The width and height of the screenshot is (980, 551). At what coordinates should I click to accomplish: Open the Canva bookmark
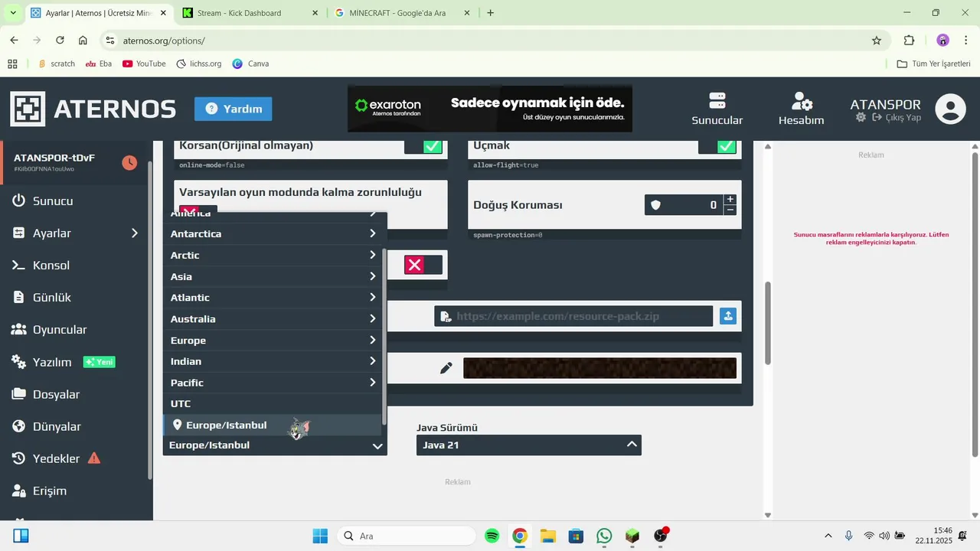click(250, 64)
